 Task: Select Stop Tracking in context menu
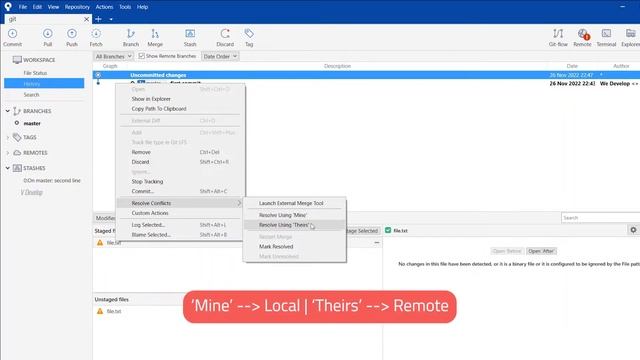pos(180,181)
